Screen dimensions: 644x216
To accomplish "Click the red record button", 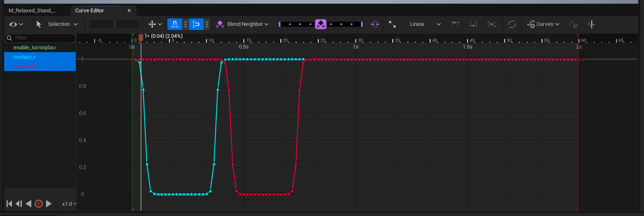I will click(x=38, y=204).
